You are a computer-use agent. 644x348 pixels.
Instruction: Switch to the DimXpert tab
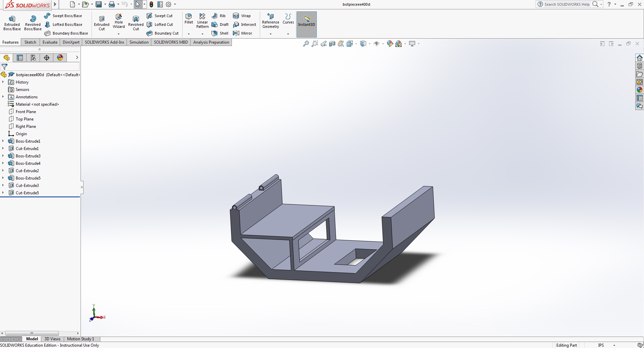pos(71,42)
